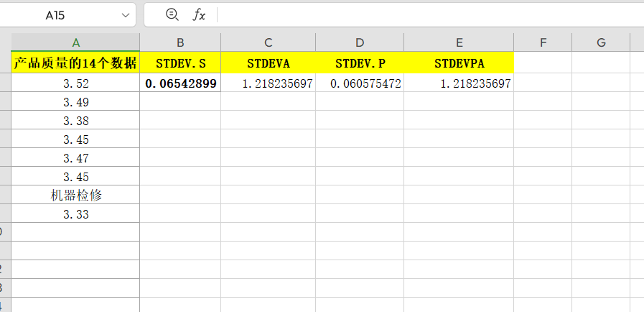The height and width of the screenshot is (312, 644).
Task: Select column C header
Action: [268, 42]
